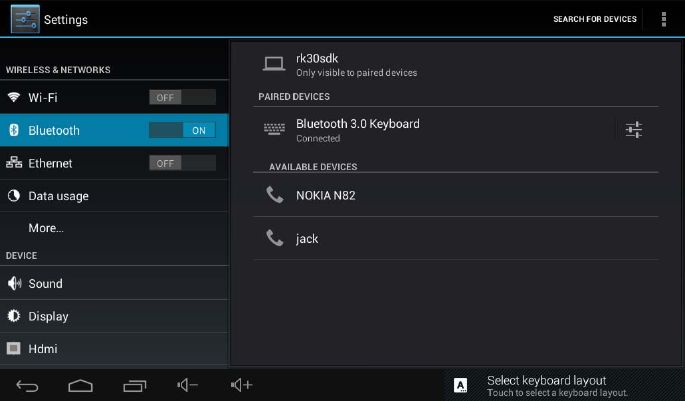Click the Wi-Fi signal icon
Image resolution: width=685 pixels, height=401 pixels.
tap(14, 97)
